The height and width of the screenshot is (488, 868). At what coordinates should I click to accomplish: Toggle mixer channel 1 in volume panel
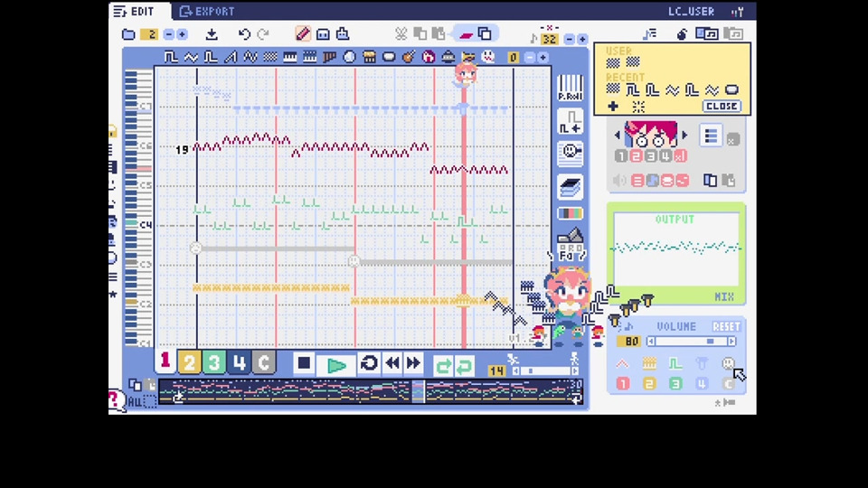pos(623,384)
